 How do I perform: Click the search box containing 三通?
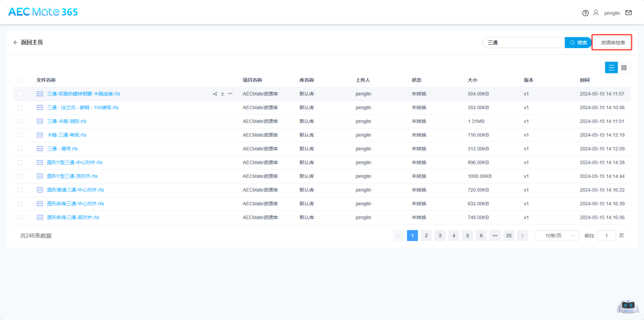[524, 43]
